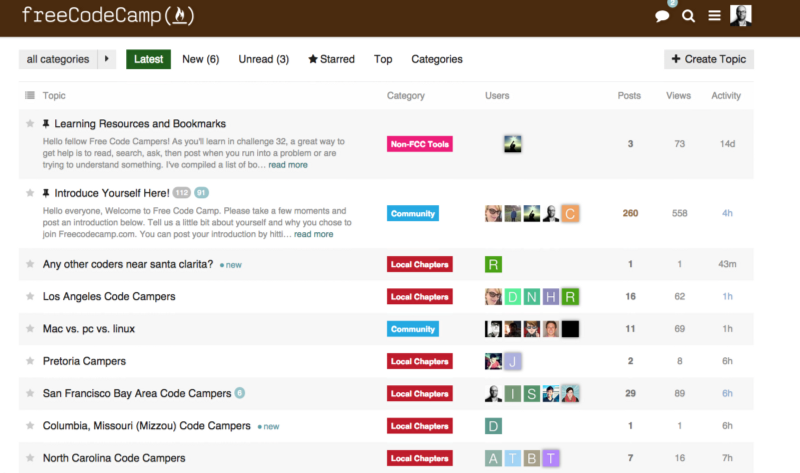The image size is (800, 473).
Task: Open Introduce Yourself Here! topic
Action: (x=112, y=193)
